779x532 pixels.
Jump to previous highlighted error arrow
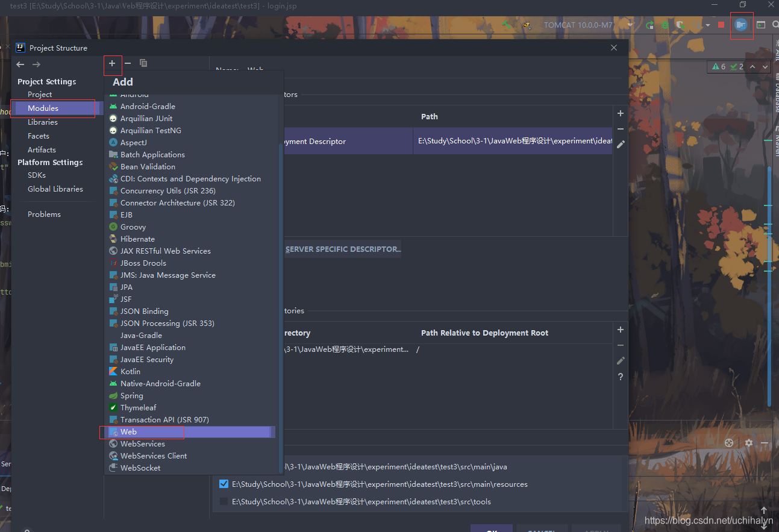[753, 67]
